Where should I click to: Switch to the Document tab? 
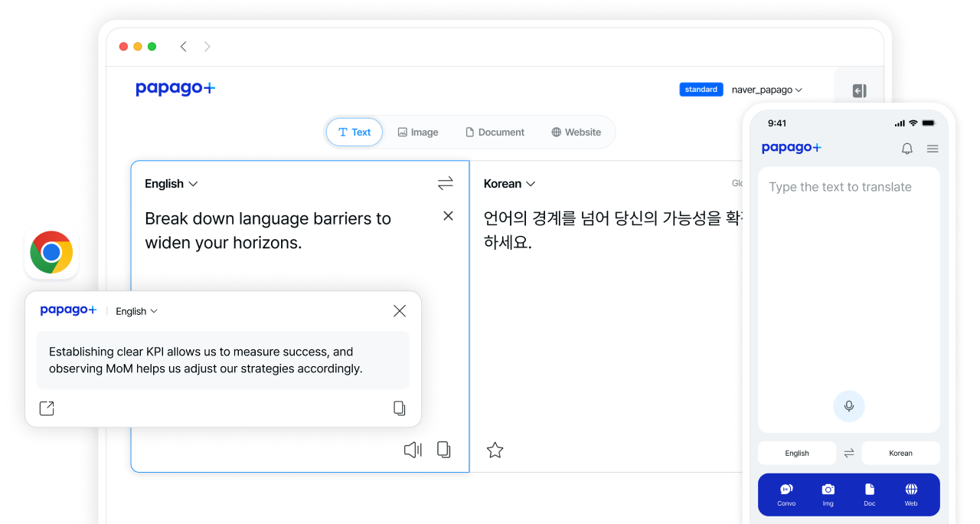[x=495, y=132]
